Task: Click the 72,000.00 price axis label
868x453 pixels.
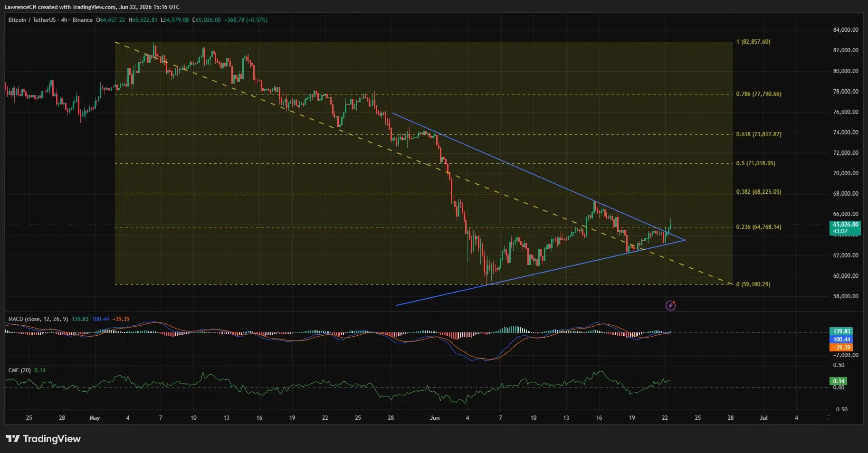Action: [846, 153]
